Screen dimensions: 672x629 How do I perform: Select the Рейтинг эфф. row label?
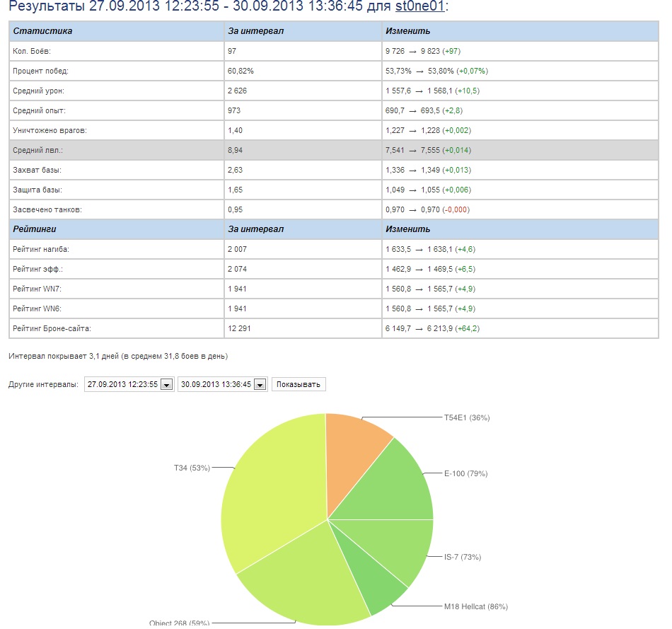[x=39, y=269]
